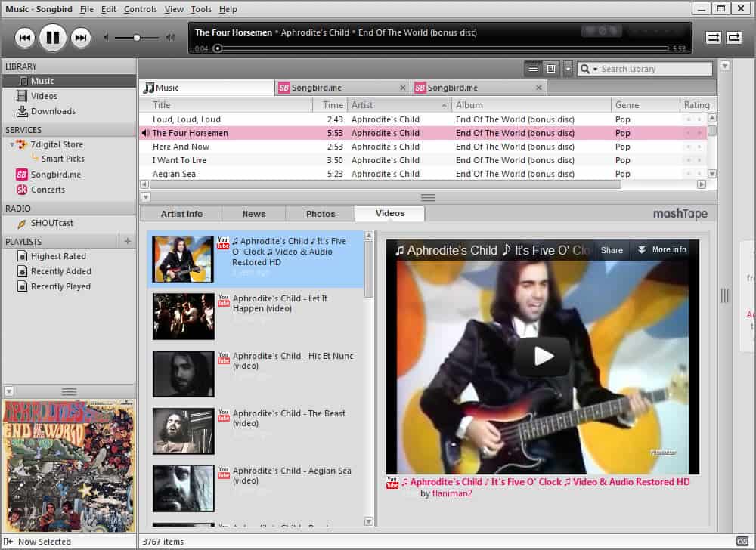Skip to the next track
The height and width of the screenshot is (550, 756).
[81, 38]
